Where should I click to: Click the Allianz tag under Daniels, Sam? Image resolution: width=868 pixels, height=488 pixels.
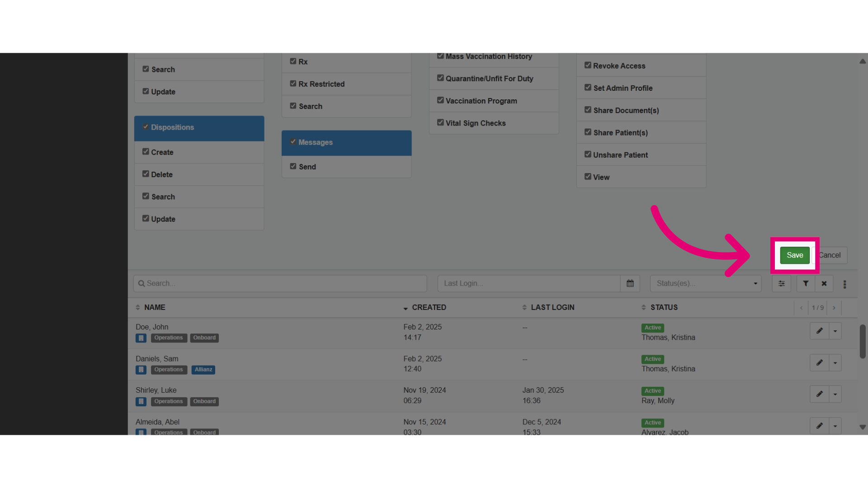click(203, 370)
